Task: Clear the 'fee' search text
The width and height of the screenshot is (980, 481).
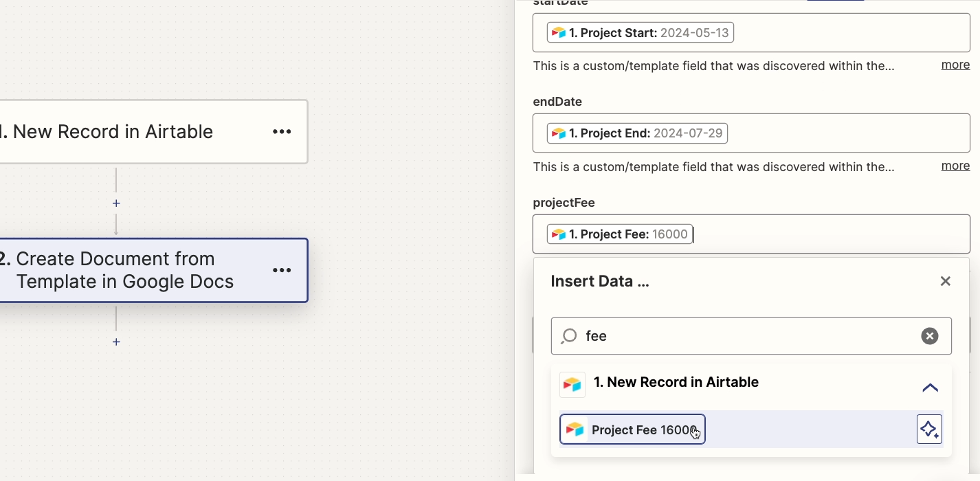Action: point(930,336)
